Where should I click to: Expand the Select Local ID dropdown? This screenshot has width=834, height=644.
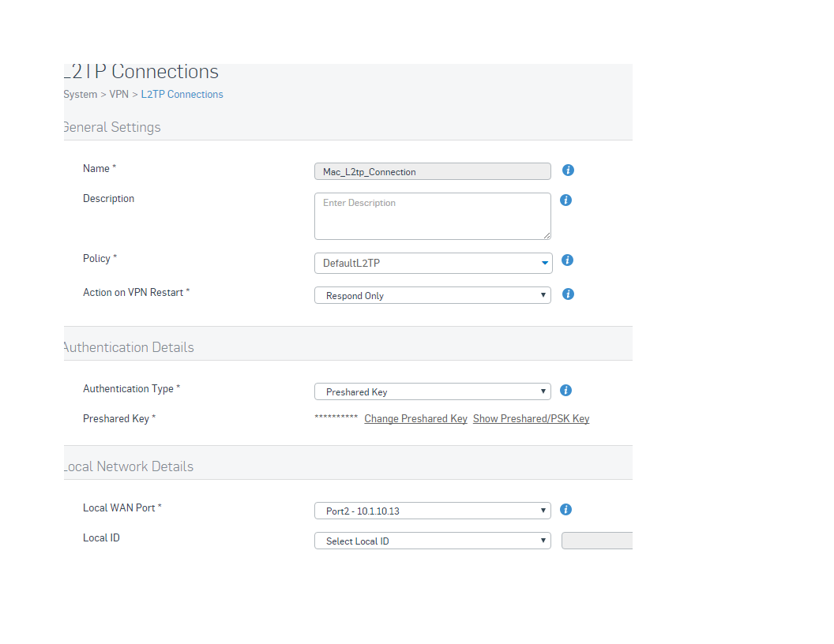433,541
